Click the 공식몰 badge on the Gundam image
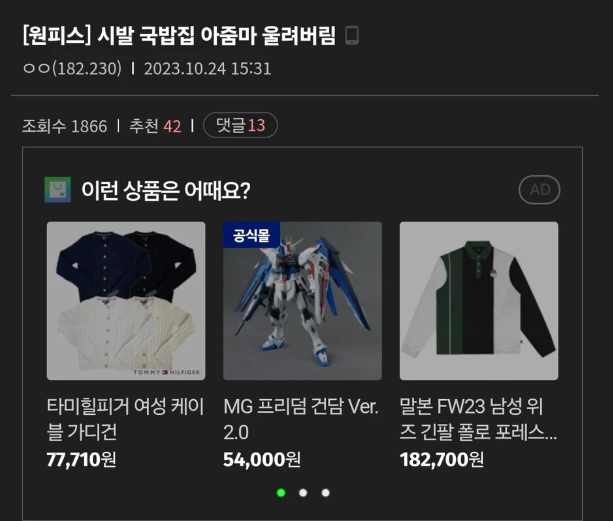Screen dimensions: 613x521 251,235
